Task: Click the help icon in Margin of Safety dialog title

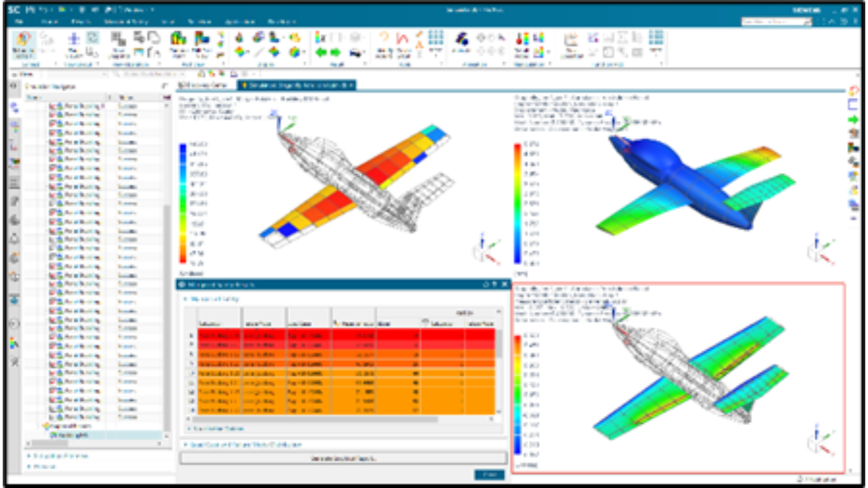Action: [495, 285]
